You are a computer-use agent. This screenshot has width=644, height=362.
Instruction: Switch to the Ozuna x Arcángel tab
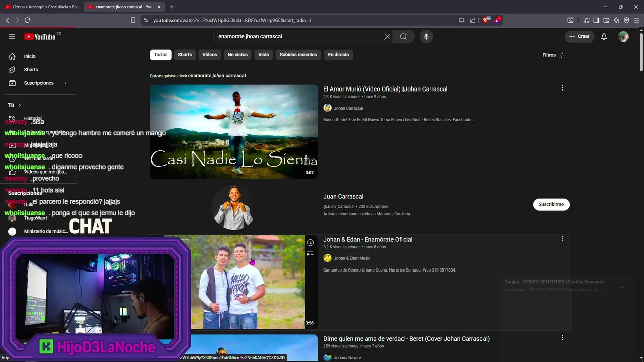point(41,7)
